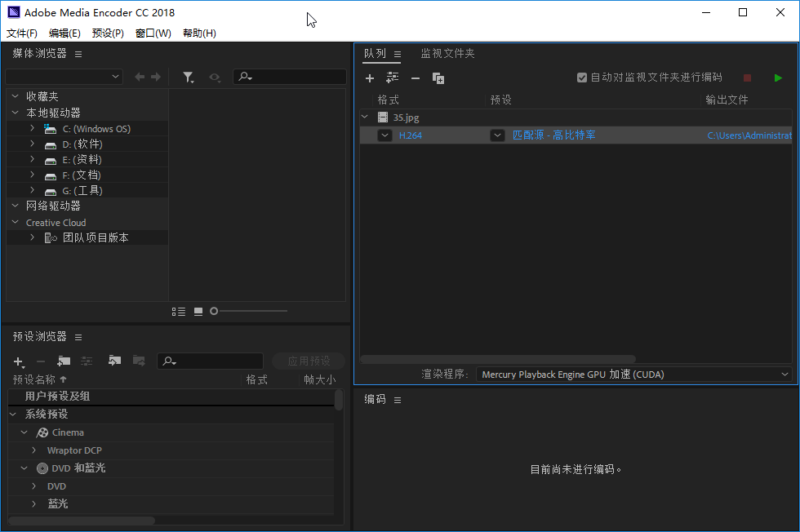Sort presets by the 格式 column header in the Preset Browser
This screenshot has width=800, height=532.
[256, 379]
